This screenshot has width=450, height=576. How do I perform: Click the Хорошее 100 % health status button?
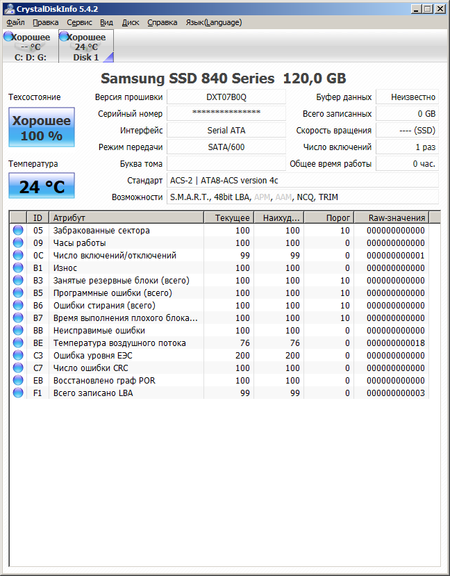point(42,127)
